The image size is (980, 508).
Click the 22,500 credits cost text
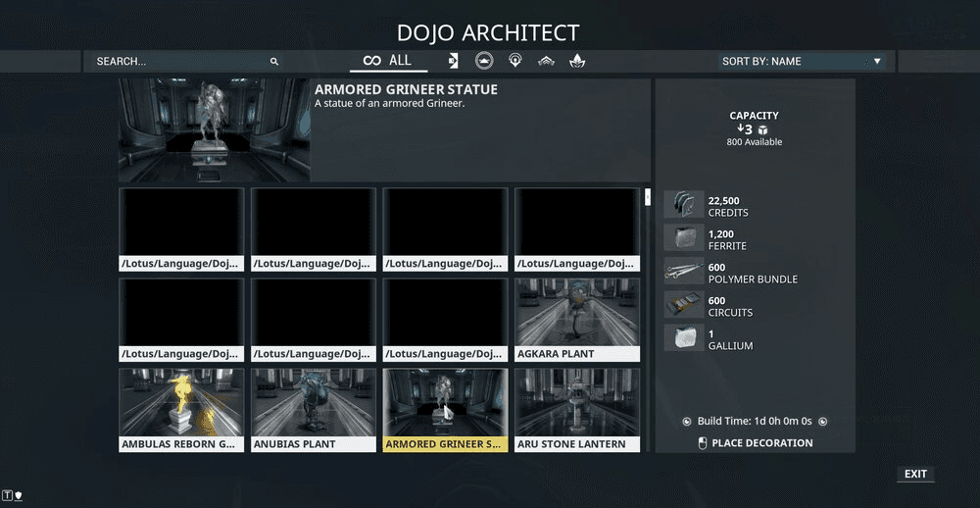724,201
